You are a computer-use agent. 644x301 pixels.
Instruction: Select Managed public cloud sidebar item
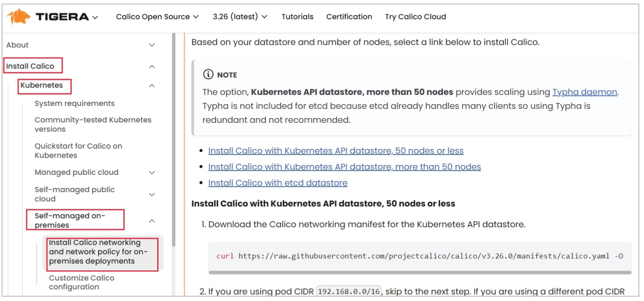(x=76, y=172)
